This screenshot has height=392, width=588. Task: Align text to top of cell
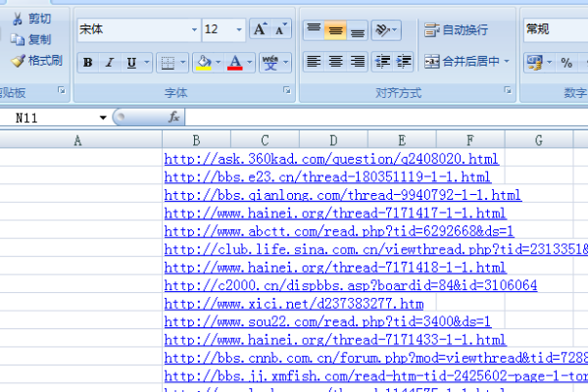point(314,29)
